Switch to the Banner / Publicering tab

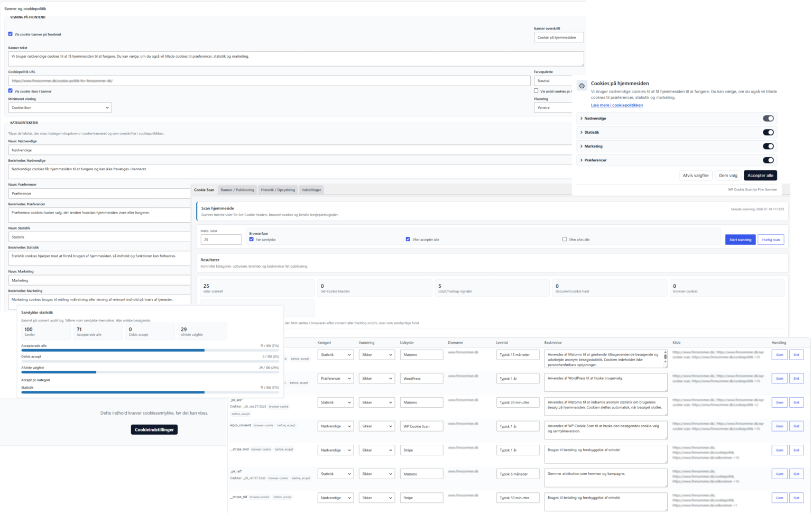click(237, 190)
